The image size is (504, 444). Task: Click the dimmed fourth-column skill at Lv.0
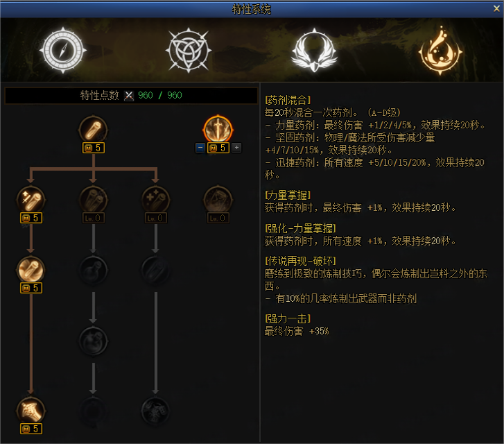click(x=218, y=200)
